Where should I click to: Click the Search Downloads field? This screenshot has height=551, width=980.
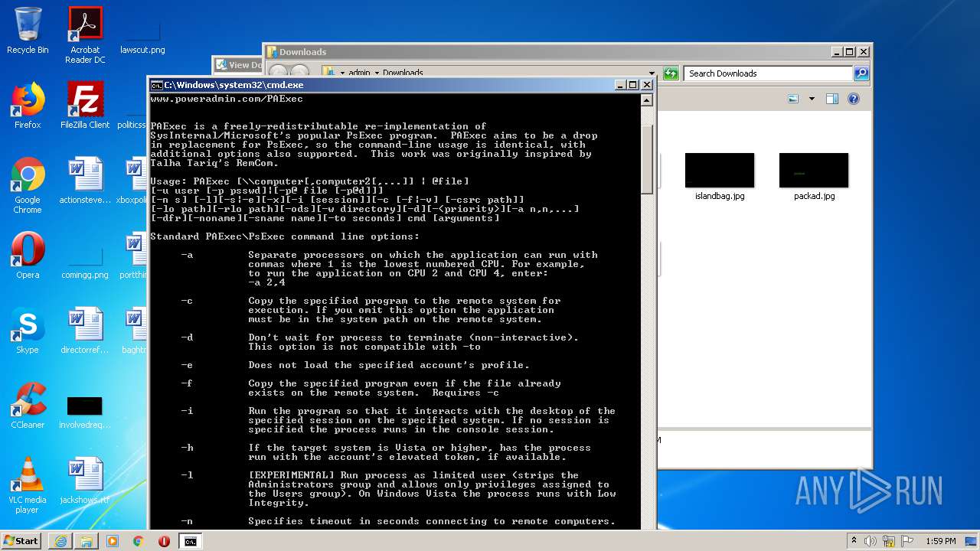coord(768,73)
